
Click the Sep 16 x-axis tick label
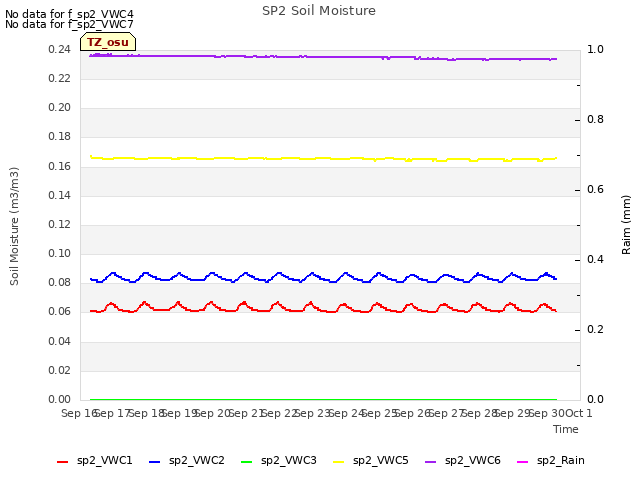click(x=80, y=413)
